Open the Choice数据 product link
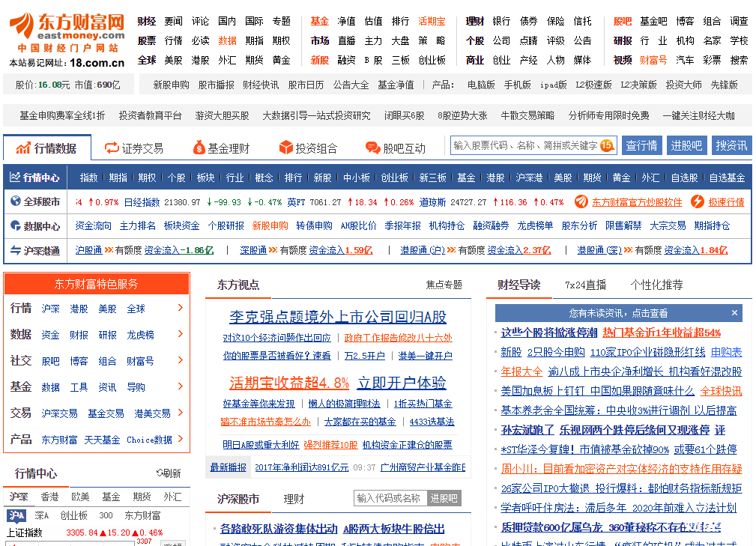Image resolution: width=756 pixels, height=546 pixels. tap(149, 440)
